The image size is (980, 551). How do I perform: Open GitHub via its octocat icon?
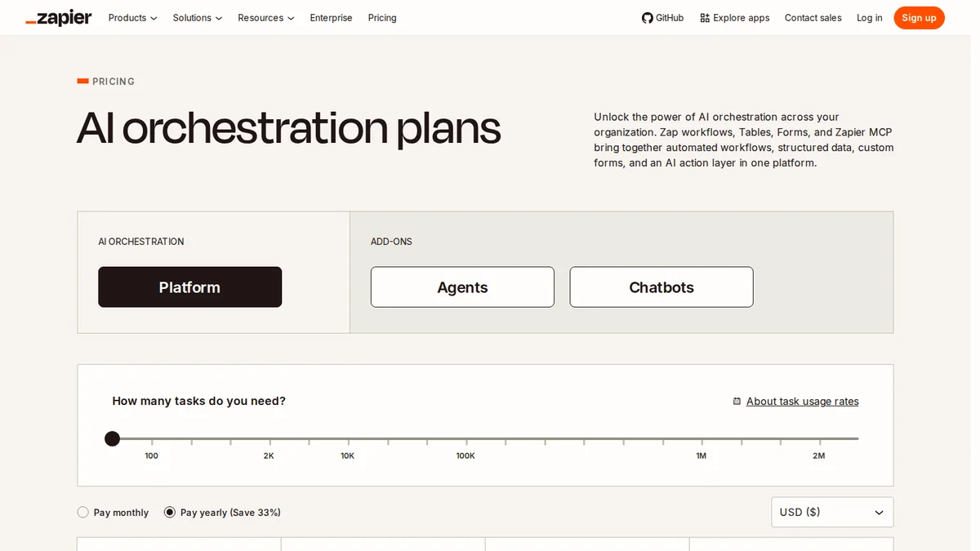648,18
